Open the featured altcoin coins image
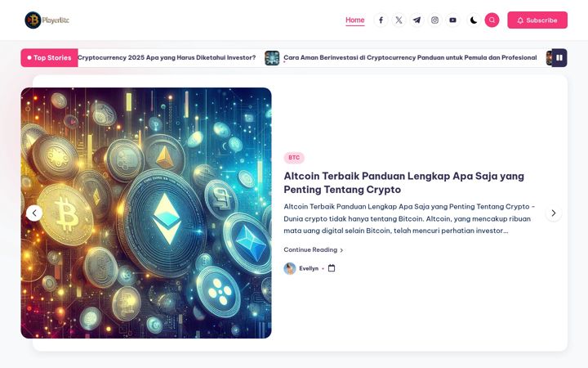Image resolution: width=588 pixels, height=368 pixels. [146, 213]
